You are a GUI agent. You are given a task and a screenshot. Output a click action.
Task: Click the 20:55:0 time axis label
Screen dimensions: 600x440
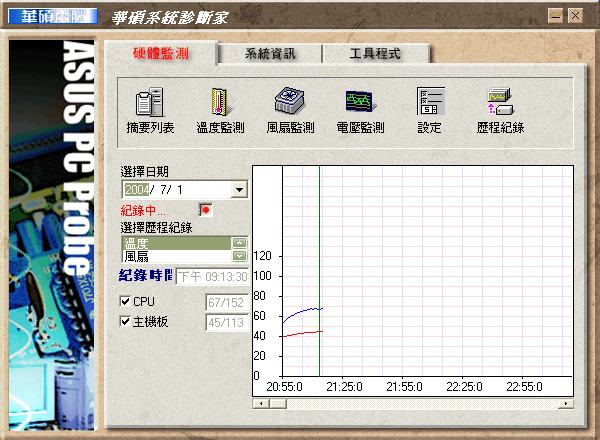[284, 387]
